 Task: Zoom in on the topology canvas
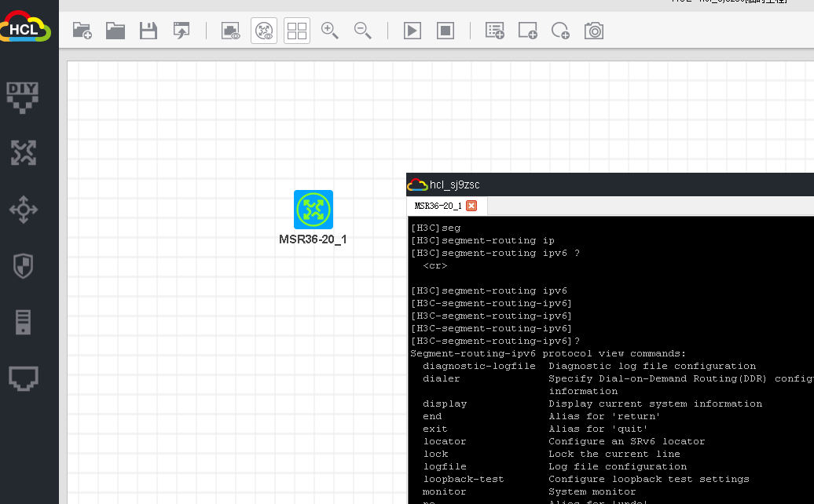tap(330, 31)
